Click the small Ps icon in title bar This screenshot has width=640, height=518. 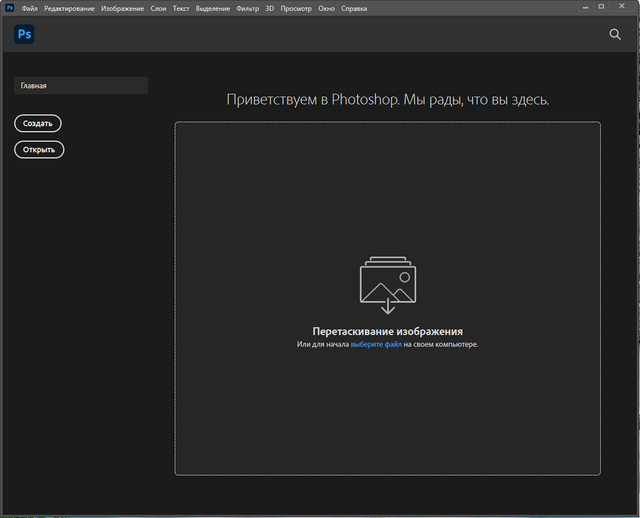click(9, 8)
